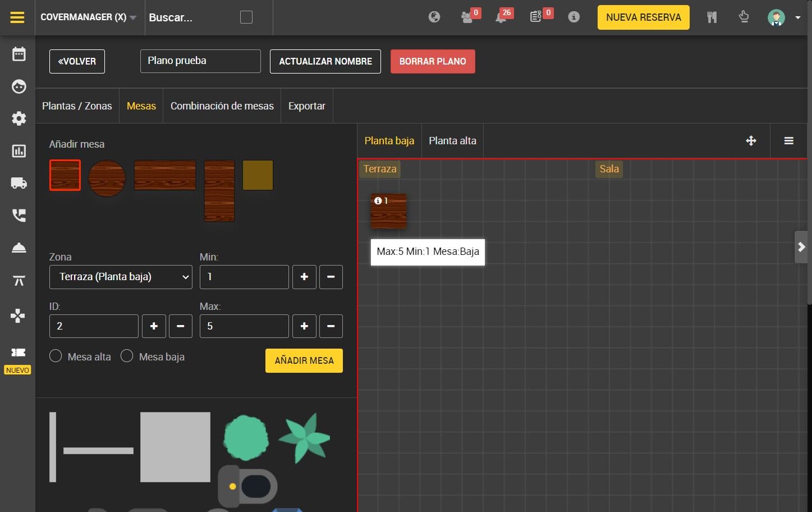Select the Mesa alta radio option
Screen dimensions: 812x512
point(56,356)
